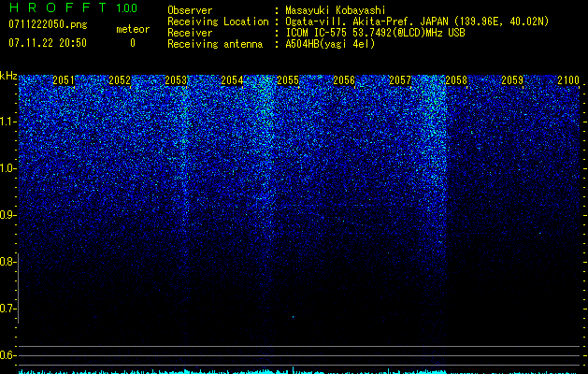Click the 2055 time marker
The image size is (588, 374).
pyautogui.click(x=288, y=80)
